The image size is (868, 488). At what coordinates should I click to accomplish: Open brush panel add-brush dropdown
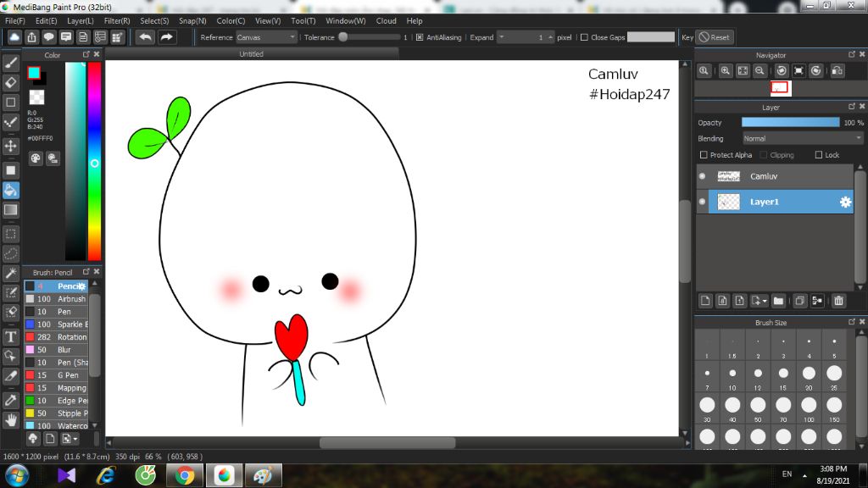[70, 439]
